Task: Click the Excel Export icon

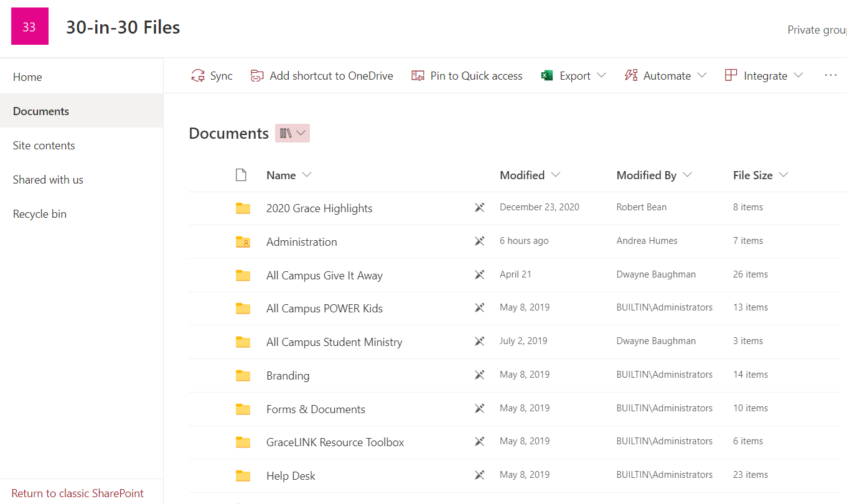Action: point(547,76)
